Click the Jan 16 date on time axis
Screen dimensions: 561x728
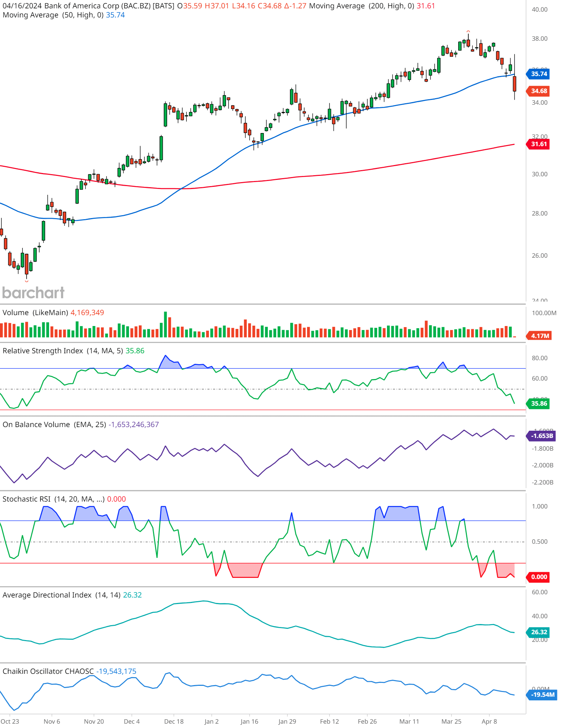pyautogui.click(x=249, y=721)
